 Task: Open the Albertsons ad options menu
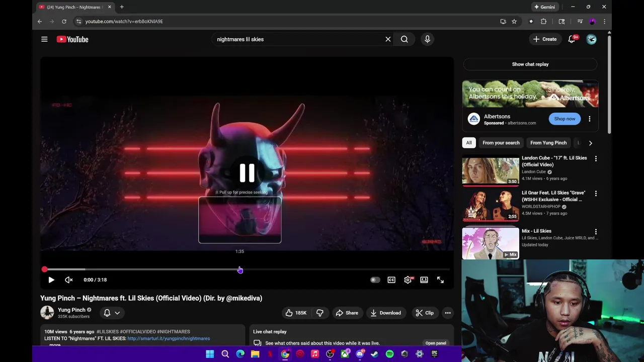point(590,119)
